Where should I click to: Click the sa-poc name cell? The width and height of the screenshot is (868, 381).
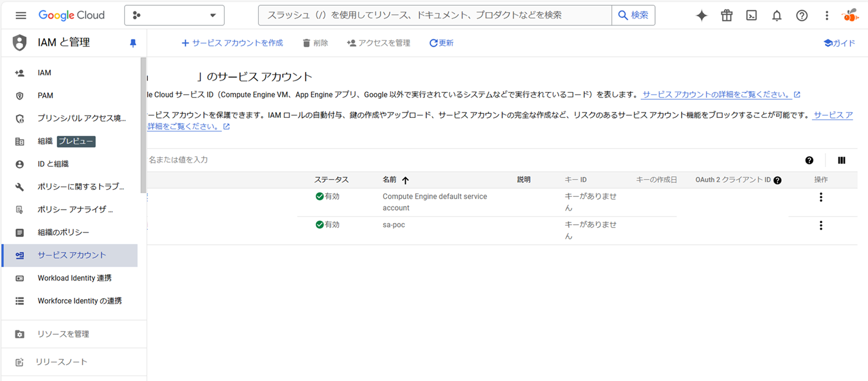394,225
